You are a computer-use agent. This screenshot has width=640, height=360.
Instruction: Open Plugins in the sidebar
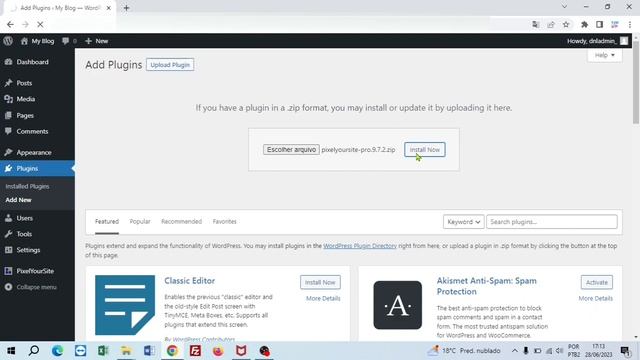click(27, 168)
